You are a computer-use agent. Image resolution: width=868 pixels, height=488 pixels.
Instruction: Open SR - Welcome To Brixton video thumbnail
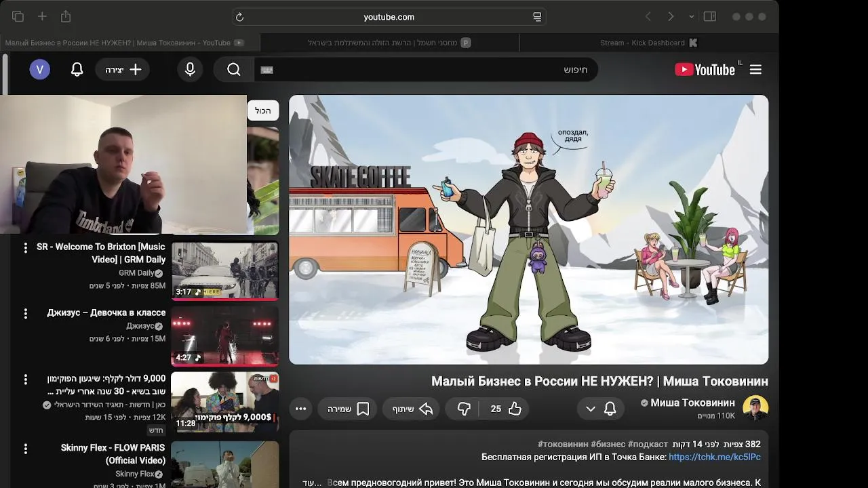click(224, 270)
